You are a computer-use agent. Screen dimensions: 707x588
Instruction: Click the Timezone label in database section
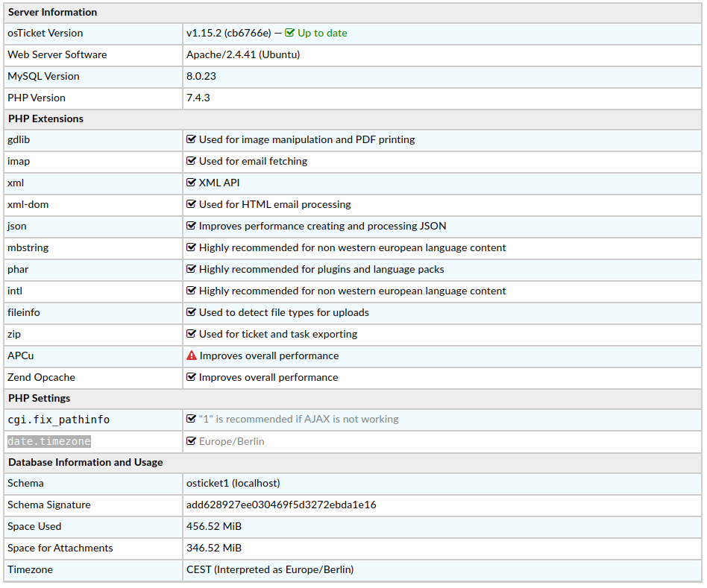[x=31, y=570]
